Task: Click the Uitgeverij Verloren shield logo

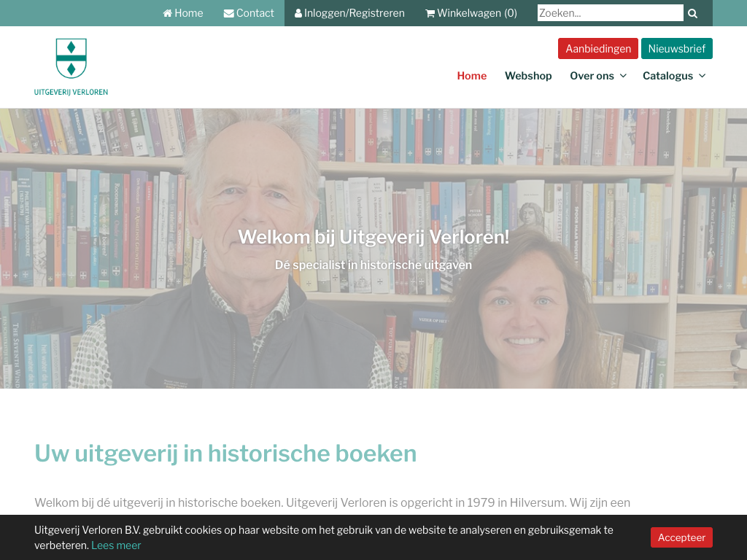Action: (x=71, y=59)
